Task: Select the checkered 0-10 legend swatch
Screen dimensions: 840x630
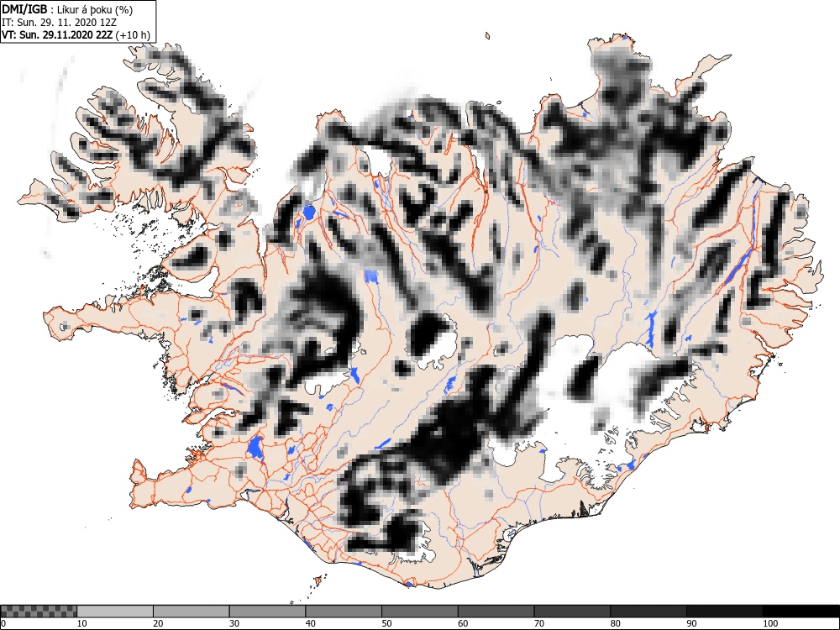Action: [39, 612]
